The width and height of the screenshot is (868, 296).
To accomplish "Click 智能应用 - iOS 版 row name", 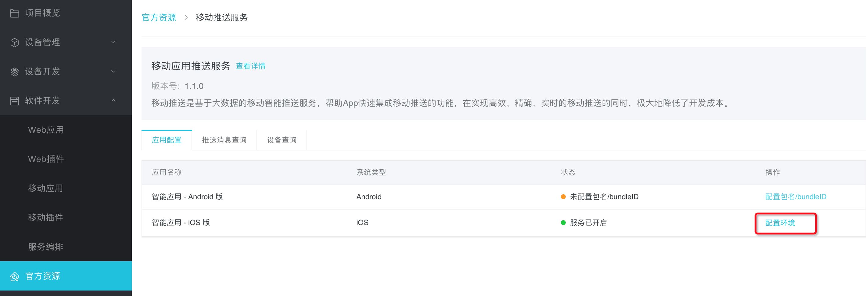I will coord(181,223).
